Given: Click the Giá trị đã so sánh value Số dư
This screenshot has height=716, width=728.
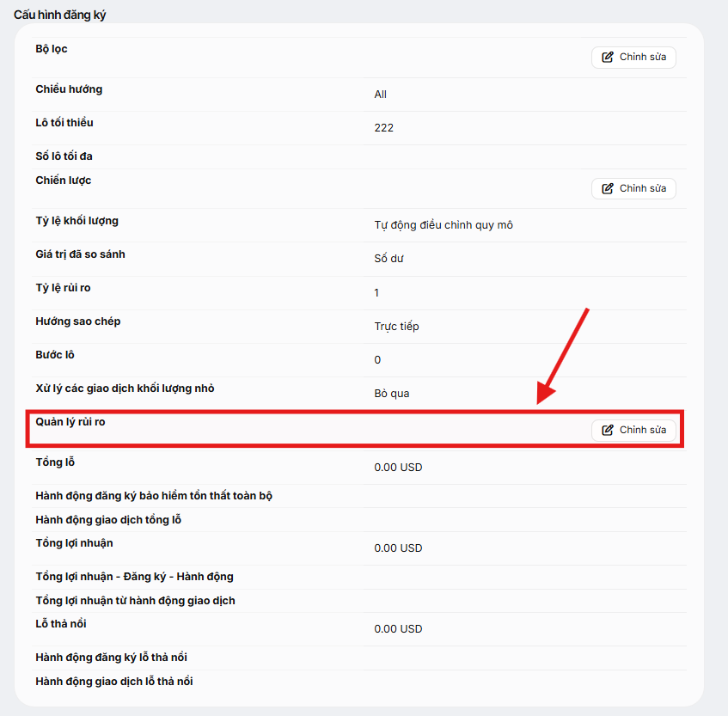Looking at the screenshot, I should (x=388, y=259).
